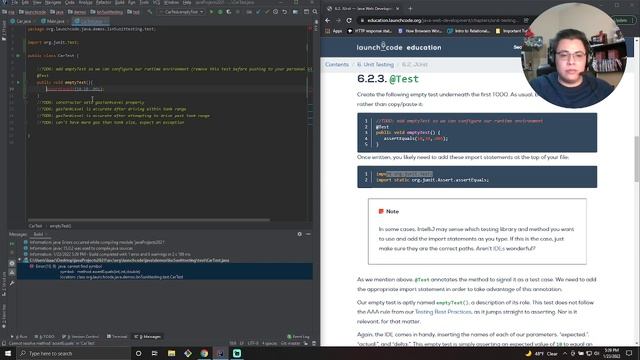
Task: Open the Navigate menu
Action: [x=53, y=2]
